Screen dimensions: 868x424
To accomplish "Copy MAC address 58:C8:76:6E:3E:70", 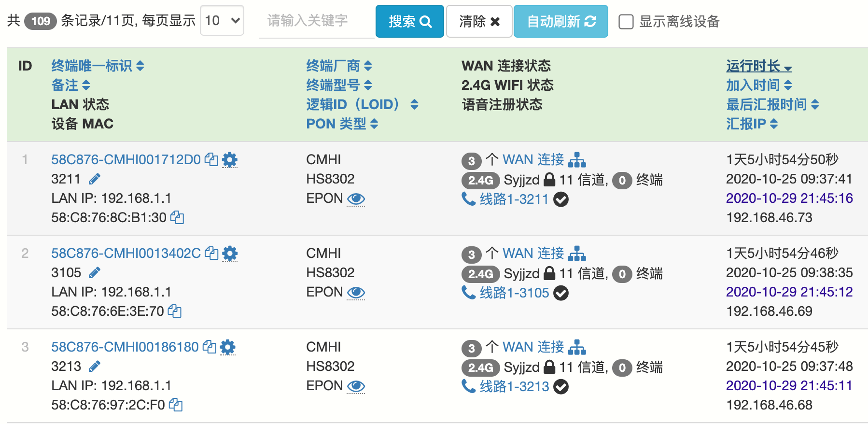I will coord(174,311).
